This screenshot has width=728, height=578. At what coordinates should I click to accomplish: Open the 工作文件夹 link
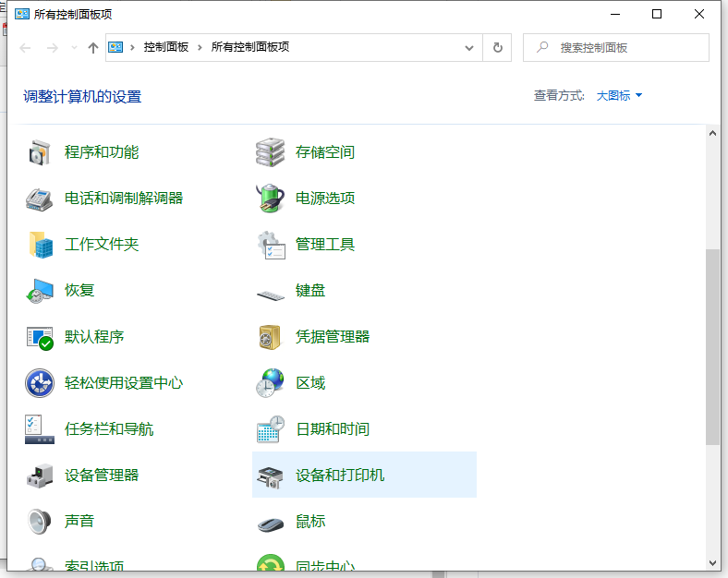(x=102, y=245)
